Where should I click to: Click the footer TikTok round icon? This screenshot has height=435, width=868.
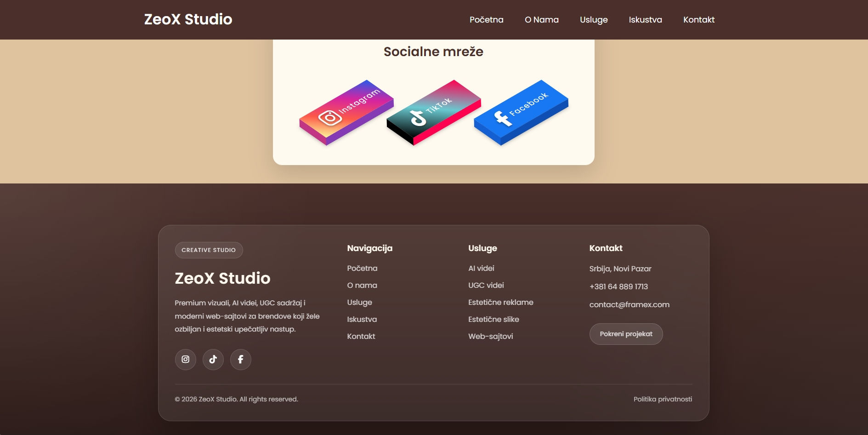[213, 360]
